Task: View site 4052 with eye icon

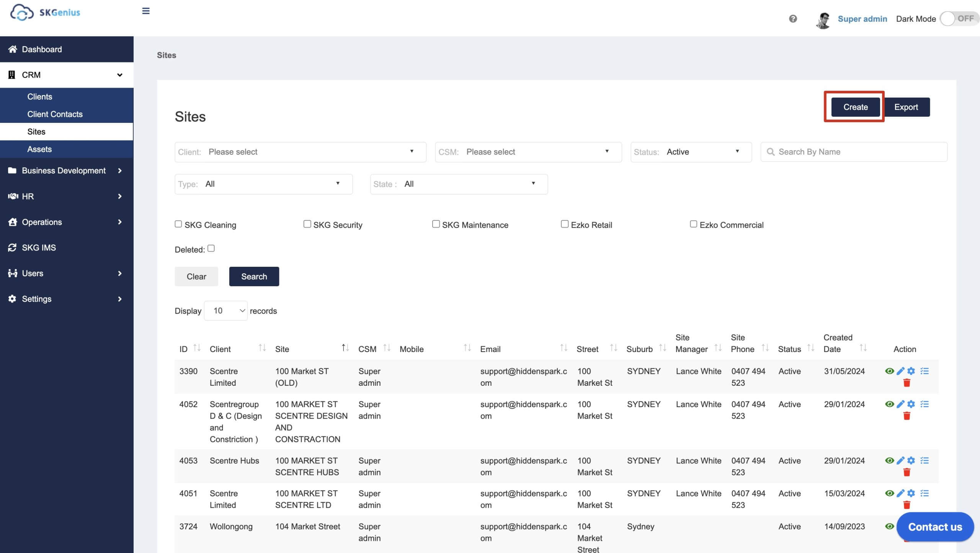Action: (889, 404)
